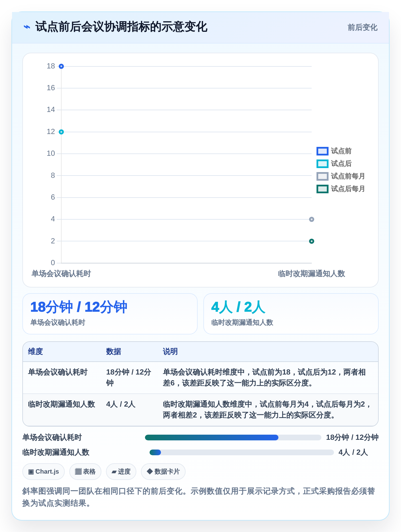The width and height of the screenshot is (401, 532).
Task: Click the 数据 column header
Action: (x=114, y=352)
